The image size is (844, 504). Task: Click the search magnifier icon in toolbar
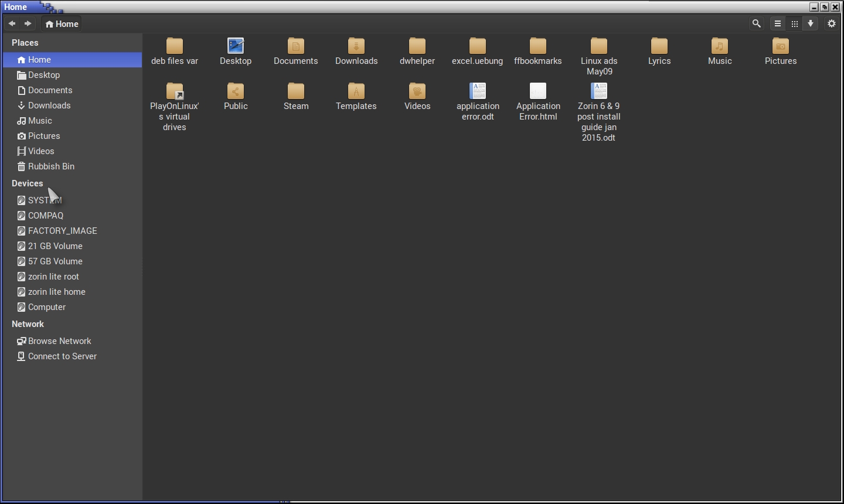[x=757, y=23]
